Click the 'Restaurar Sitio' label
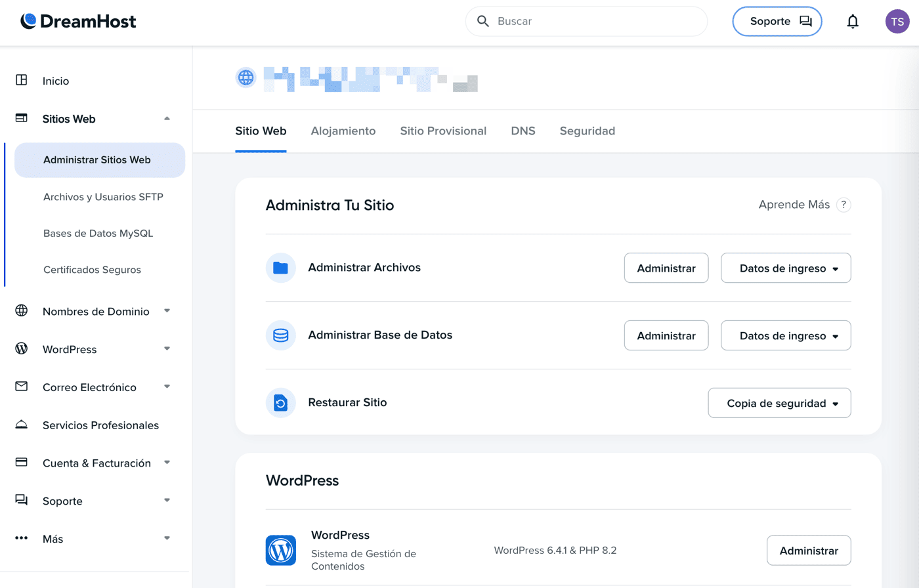The width and height of the screenshot is (919, 588). click(347, 402)
